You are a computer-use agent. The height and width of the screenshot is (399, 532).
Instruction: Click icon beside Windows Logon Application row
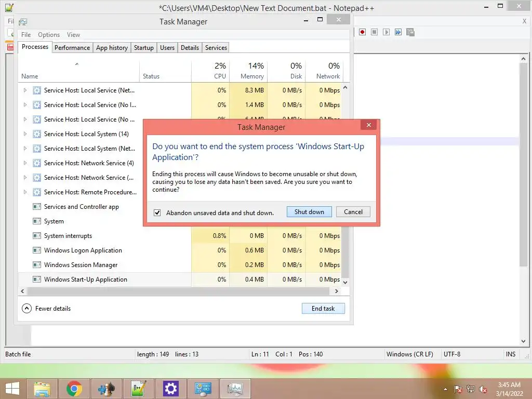(37, 250)
